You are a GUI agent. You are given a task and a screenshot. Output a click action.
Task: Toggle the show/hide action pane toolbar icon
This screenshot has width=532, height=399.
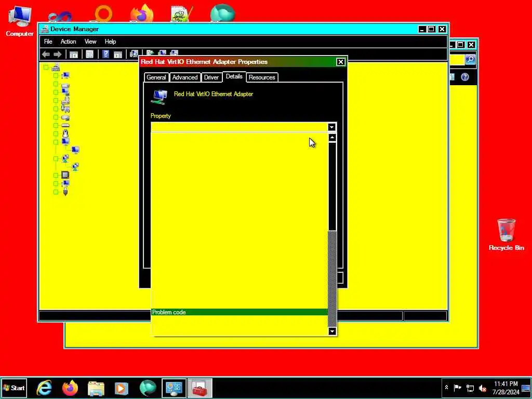coord(118,54)
